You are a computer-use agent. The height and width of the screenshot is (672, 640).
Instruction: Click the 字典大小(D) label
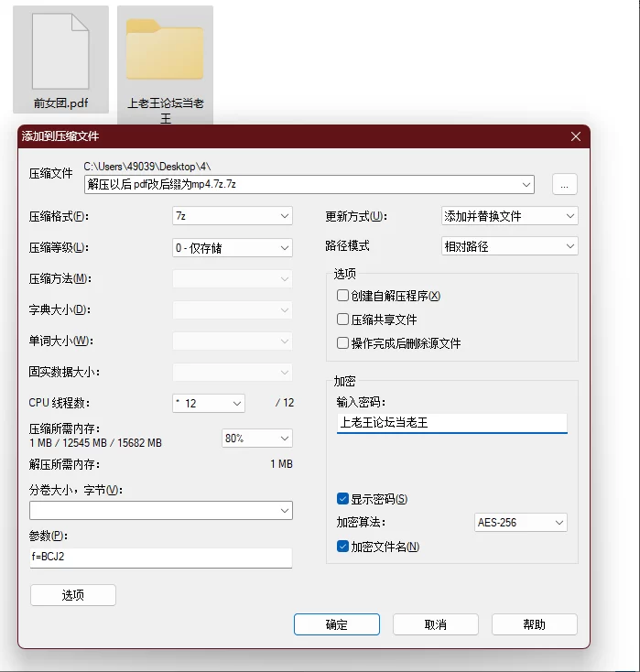pos(60,309)
